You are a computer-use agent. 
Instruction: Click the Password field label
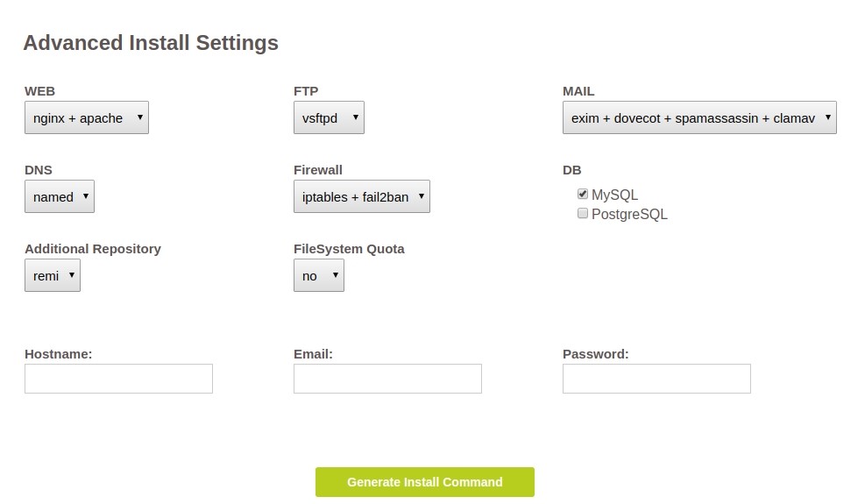click(x=595, y=354)
